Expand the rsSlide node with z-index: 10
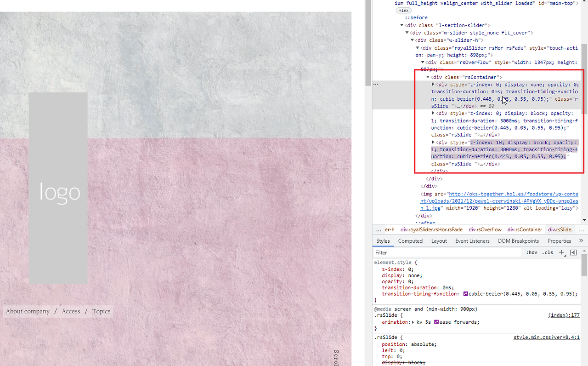The image size is (588, 366). pos(433,143)
